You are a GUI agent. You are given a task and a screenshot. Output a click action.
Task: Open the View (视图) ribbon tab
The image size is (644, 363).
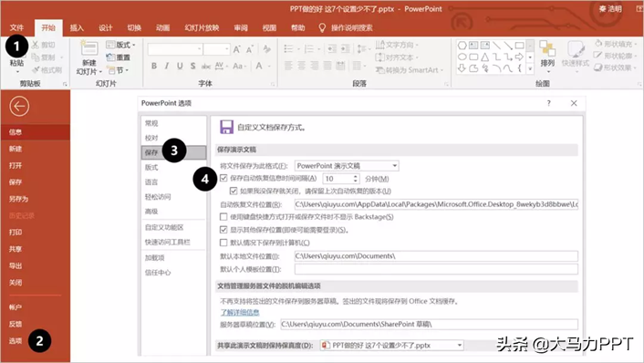tap(269, 28)
